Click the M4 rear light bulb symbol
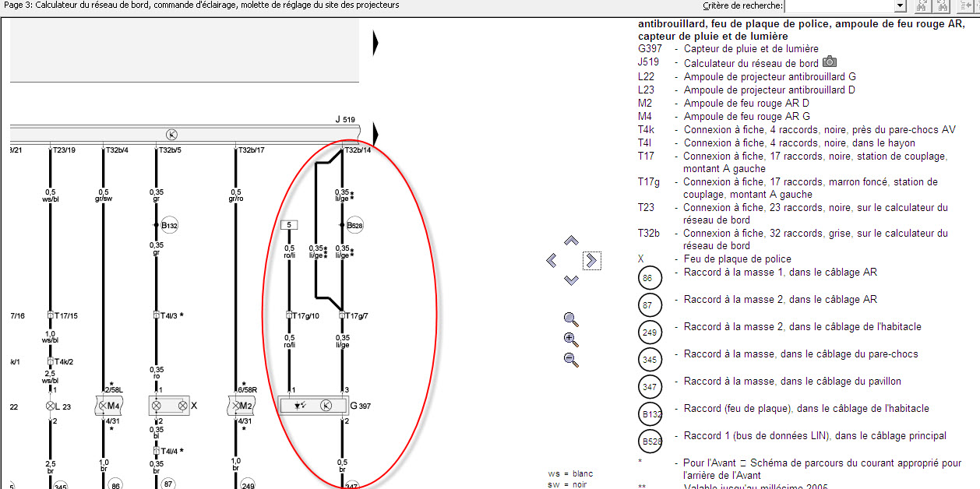The width and height of the screenshot is (980, 489). point(109,406)
